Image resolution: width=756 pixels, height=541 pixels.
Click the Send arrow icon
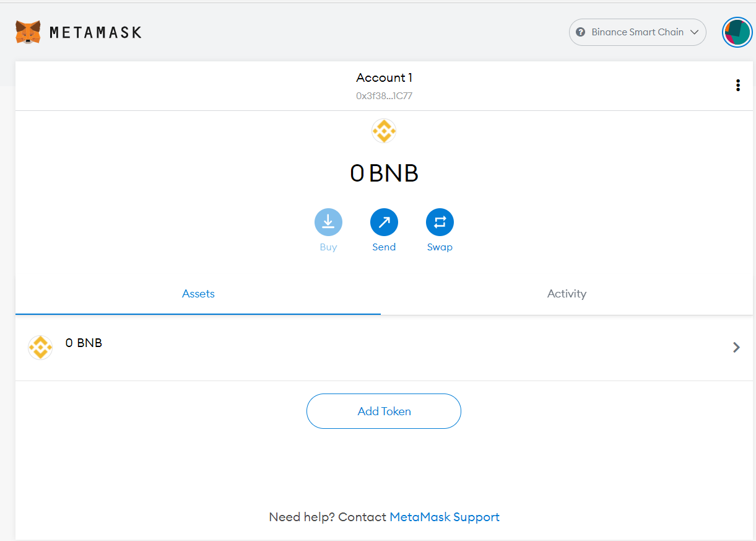(x=384, y=222)
